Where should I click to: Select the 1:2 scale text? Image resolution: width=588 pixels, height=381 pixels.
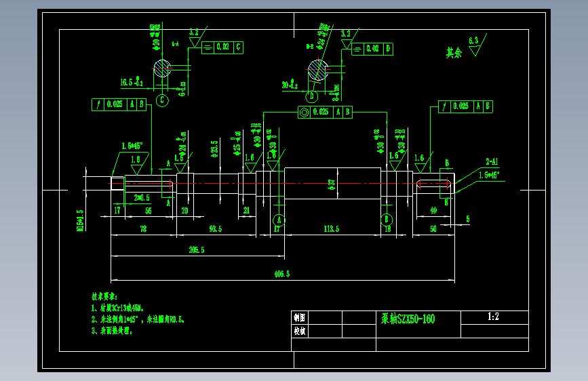tap(493, 317)
